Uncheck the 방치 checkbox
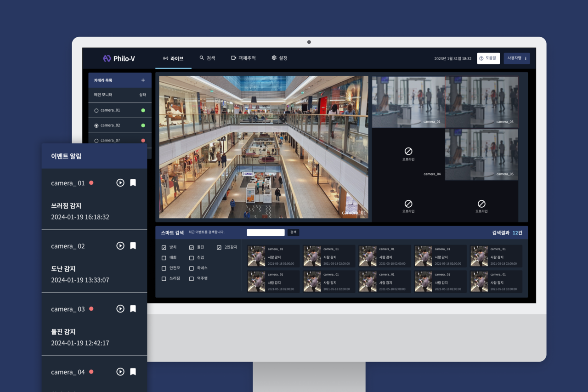Viewport: 588px width, 392px height. point(164,248)
